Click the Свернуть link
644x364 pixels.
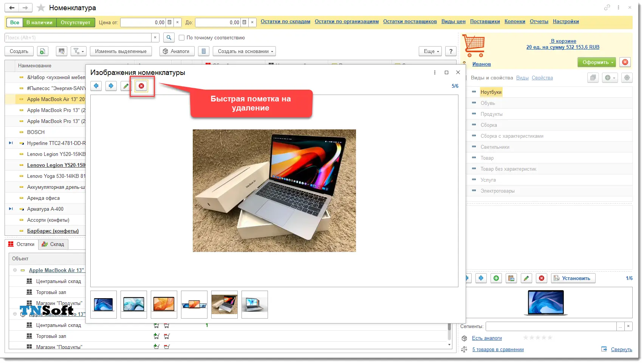click(x=621, y=350)
